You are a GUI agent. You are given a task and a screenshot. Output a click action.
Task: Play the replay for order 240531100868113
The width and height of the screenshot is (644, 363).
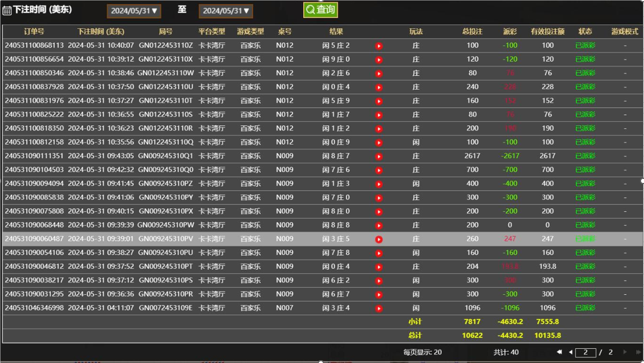379,45
